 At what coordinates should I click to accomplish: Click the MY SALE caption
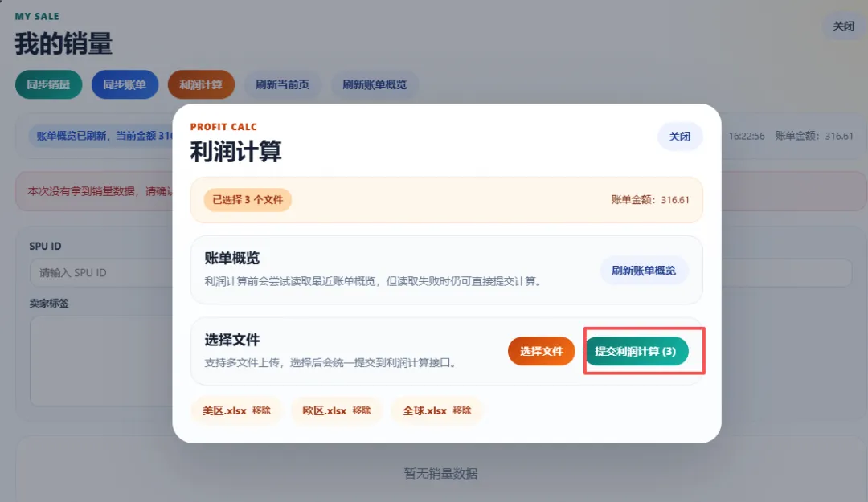(37, 17)
